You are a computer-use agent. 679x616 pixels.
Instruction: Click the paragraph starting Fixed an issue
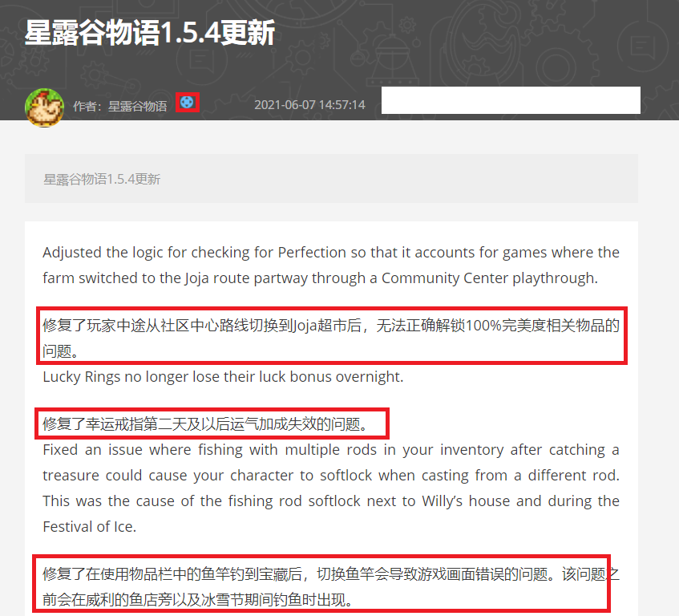[x=331, y=488]
